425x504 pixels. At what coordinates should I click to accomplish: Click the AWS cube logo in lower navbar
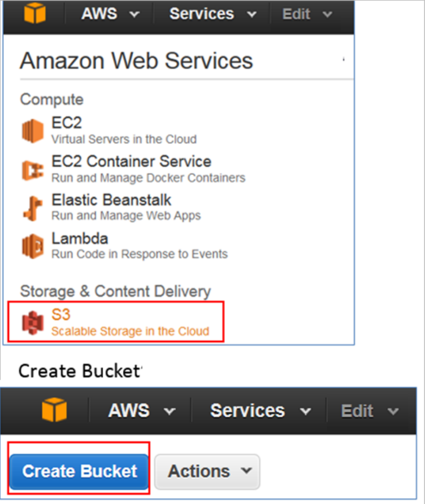(54, 410)
